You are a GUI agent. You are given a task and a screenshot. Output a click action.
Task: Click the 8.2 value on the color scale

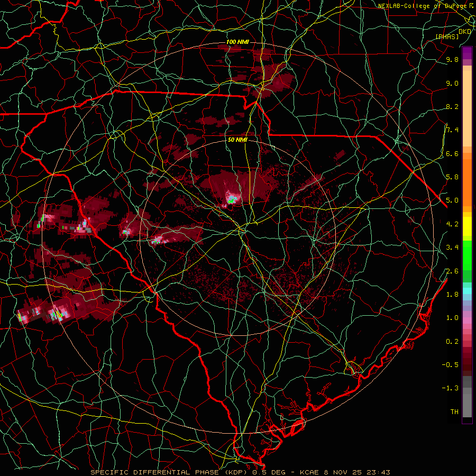[452, 107]
